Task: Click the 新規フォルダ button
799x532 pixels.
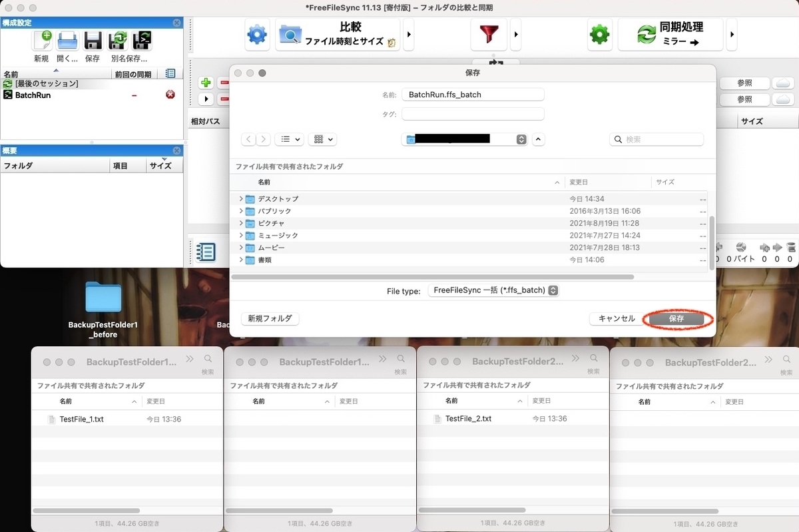Action: (x=270, y=319)
